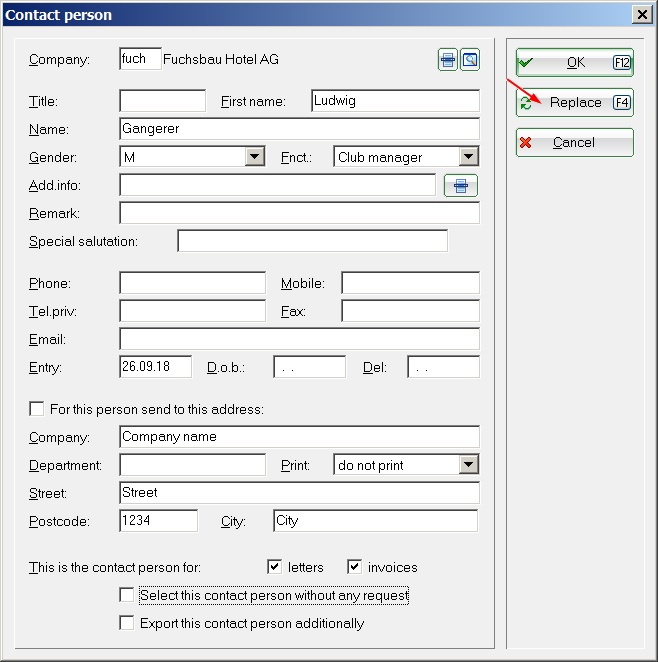Open the Print dropdown set to do not print
Screen dimensions: 658x662
pos(468,465)
